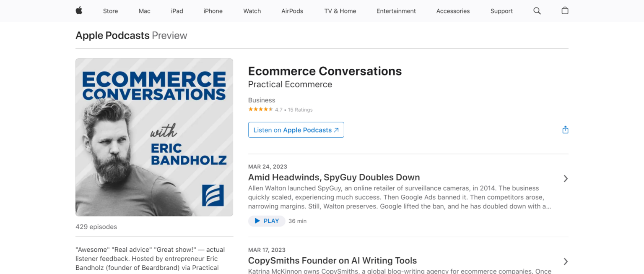644x274 pixels.
Task: Select the iPhone navigation item
Action: [213, 11]
